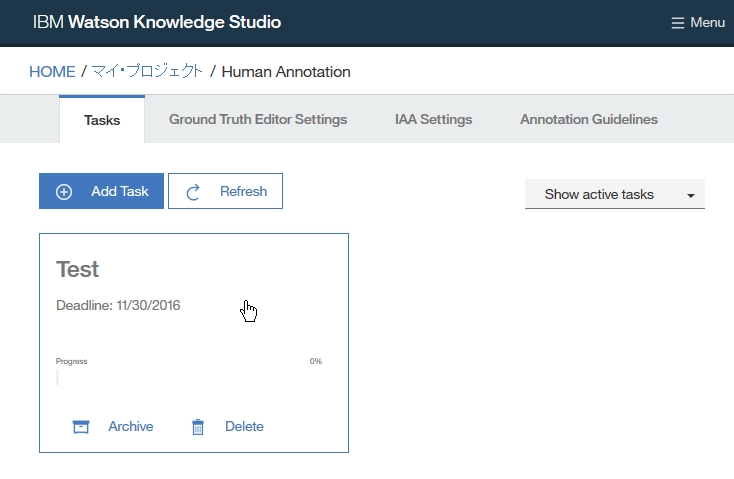Click the Delete link on Test task
The image size is (734, 479).
[x=244, y=427]
